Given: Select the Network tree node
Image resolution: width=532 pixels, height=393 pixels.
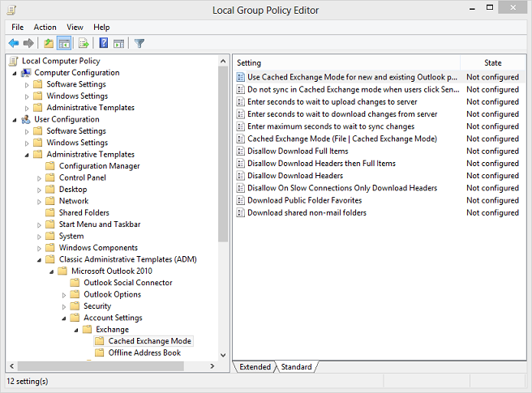Looking at the screenshot, I should 74,201.
